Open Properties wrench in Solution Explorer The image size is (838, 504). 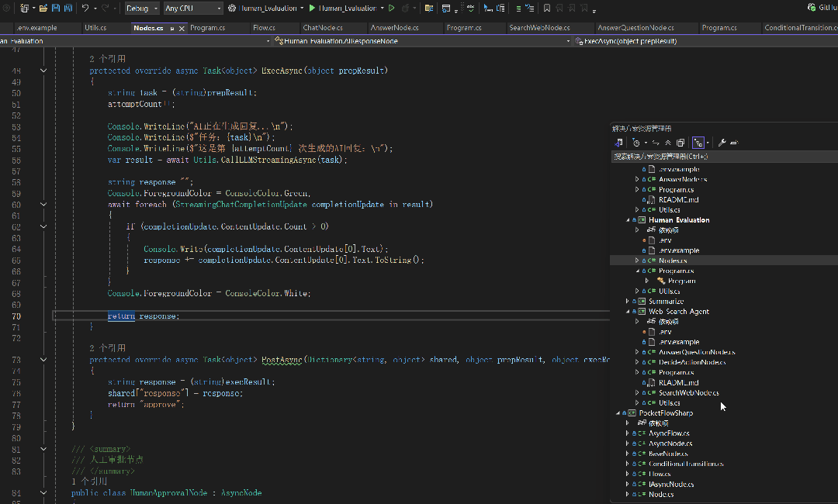coord(722,143)
